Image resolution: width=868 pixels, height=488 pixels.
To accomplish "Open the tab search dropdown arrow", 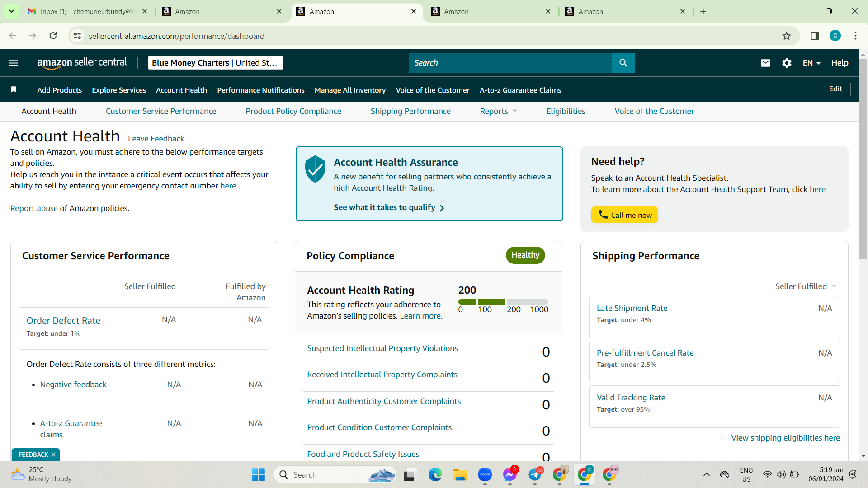I will click(x=11, y=11).
